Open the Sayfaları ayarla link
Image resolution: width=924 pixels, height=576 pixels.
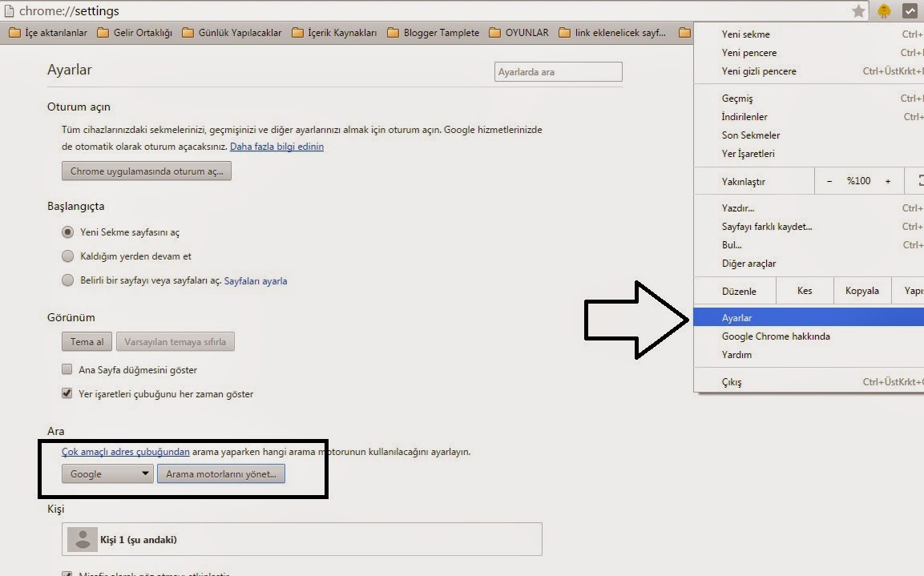click(255, 281)
